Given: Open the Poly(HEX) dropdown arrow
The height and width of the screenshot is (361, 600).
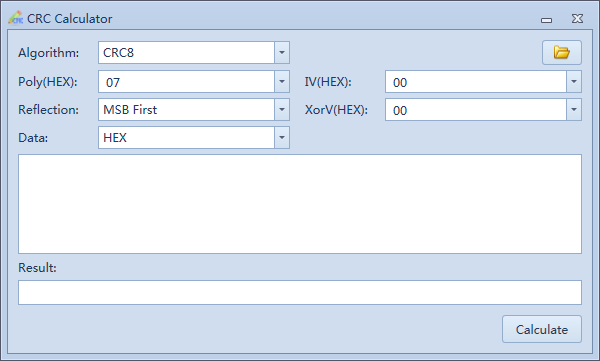Looking at the screenshot, I should click(x=282, y=82).
